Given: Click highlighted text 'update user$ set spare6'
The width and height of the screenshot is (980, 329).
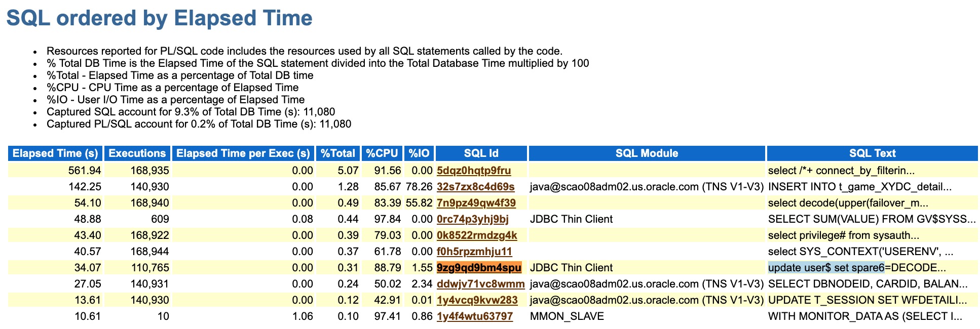Looking at the screenshot, I should point(826,268).
